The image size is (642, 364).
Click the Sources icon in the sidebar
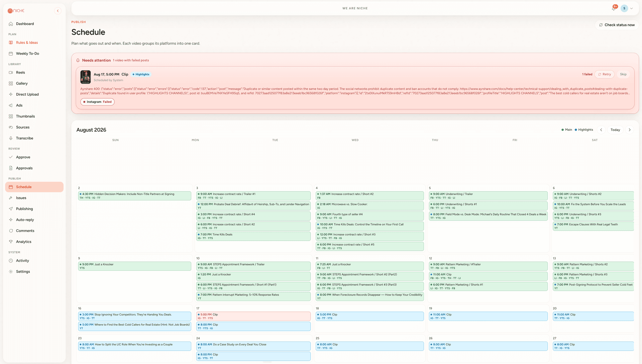[11, 127]
